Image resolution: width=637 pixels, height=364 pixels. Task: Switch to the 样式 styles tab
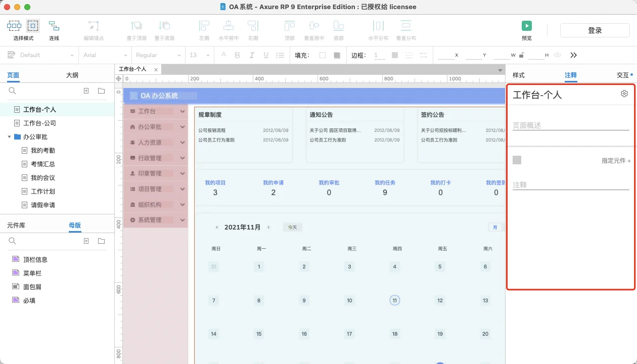tap(518, 74)
